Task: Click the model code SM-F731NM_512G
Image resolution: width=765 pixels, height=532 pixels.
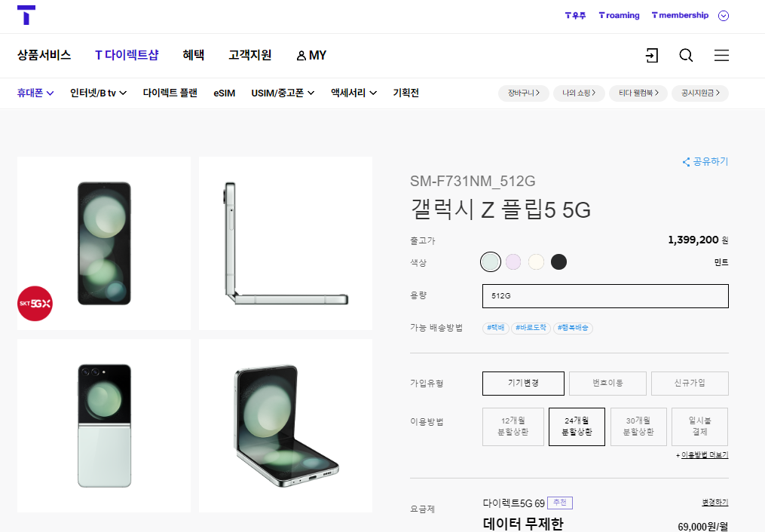Action: [473, 182]
